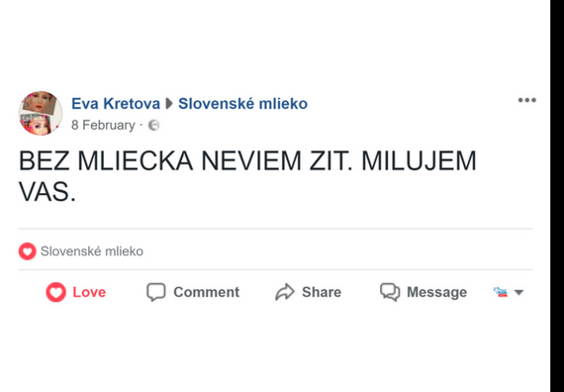Open the Slovenské mlieko page link in header
This screenshot has width=564, height=392.
pos(242,104)
